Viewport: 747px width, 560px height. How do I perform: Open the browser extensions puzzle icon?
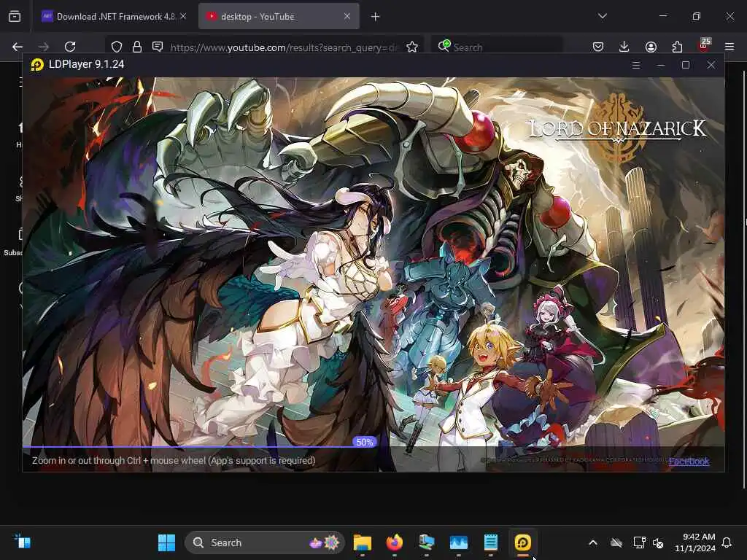click(677, 47)
